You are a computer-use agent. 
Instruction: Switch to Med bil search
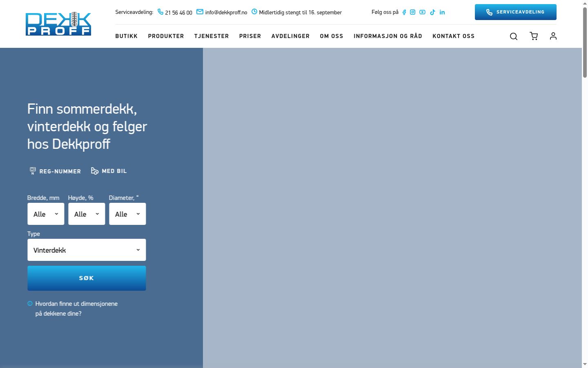pyautogui.click(x=109, y=171)
